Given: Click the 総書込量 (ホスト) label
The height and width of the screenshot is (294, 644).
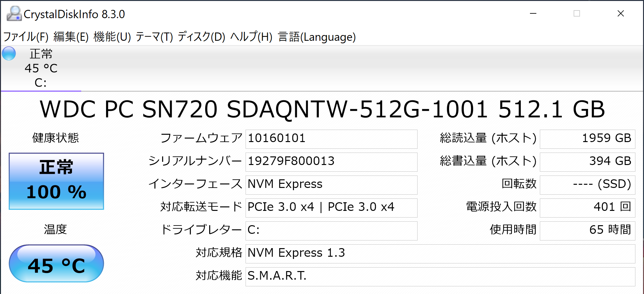Looking at the screenshot, I should coord(488,161).
